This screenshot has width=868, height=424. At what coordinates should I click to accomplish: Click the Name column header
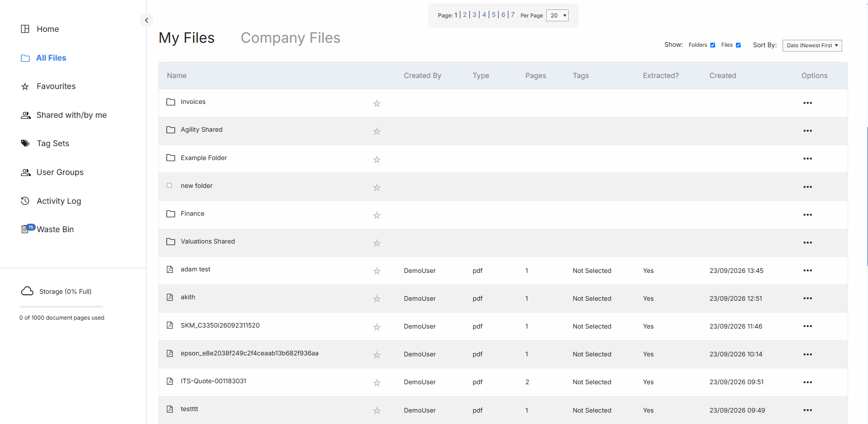click(177, 76)
